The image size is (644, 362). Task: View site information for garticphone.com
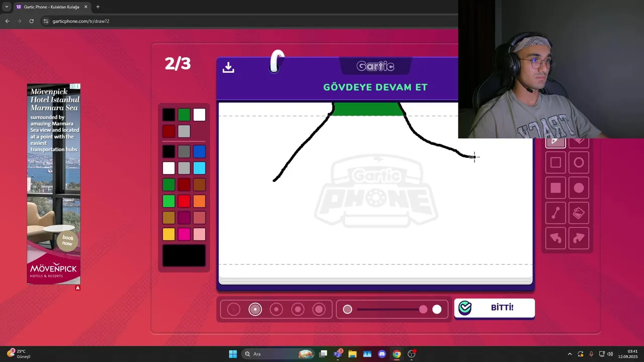(x=46, y=21)
